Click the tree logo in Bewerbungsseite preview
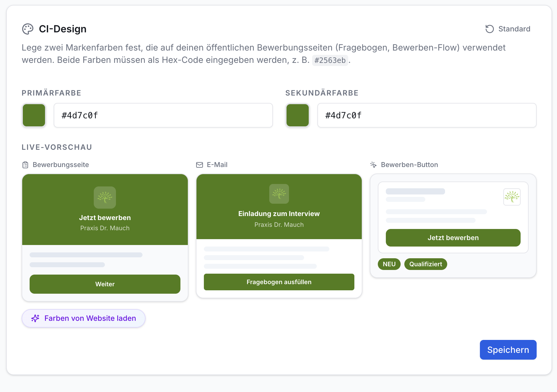557x392 pixels. tap(105, 198)
